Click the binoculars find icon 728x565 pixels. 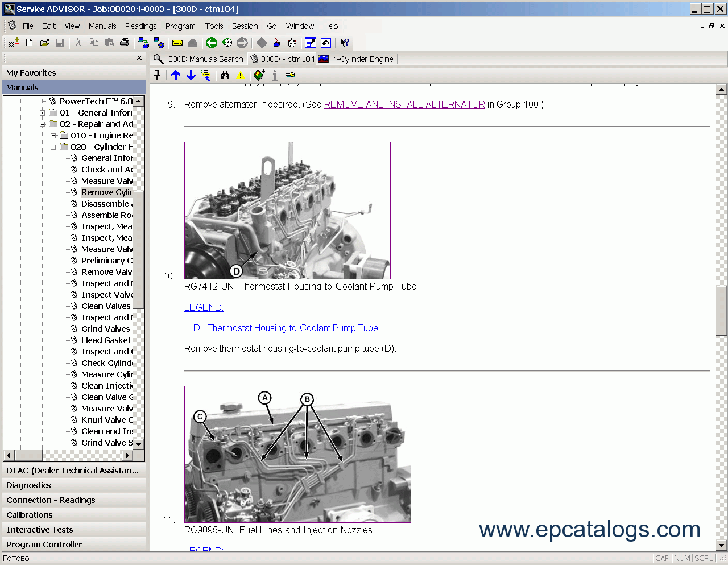(x=225, y=75)
